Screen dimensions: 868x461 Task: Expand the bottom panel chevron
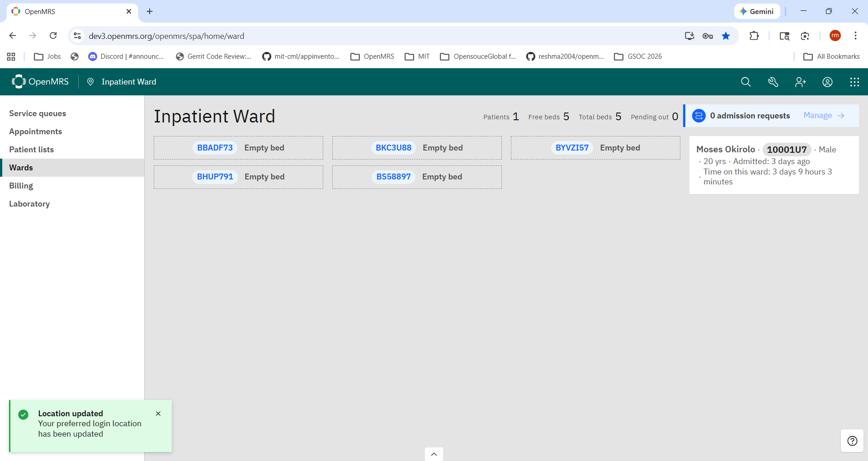coord(434,454)
